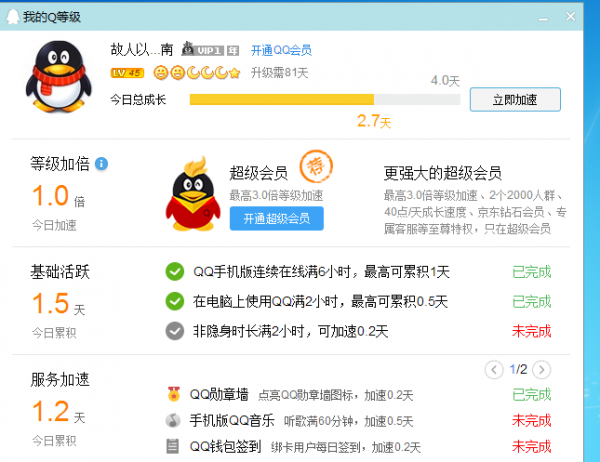Click the 手机版QQ音乐 music icon

(173, 420)
